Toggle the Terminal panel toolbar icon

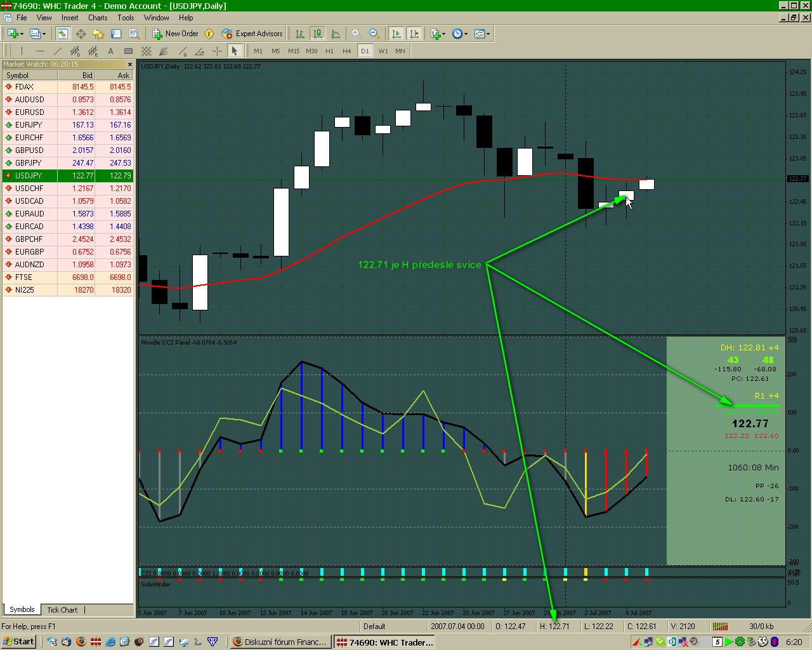click(x=116, y=34)
